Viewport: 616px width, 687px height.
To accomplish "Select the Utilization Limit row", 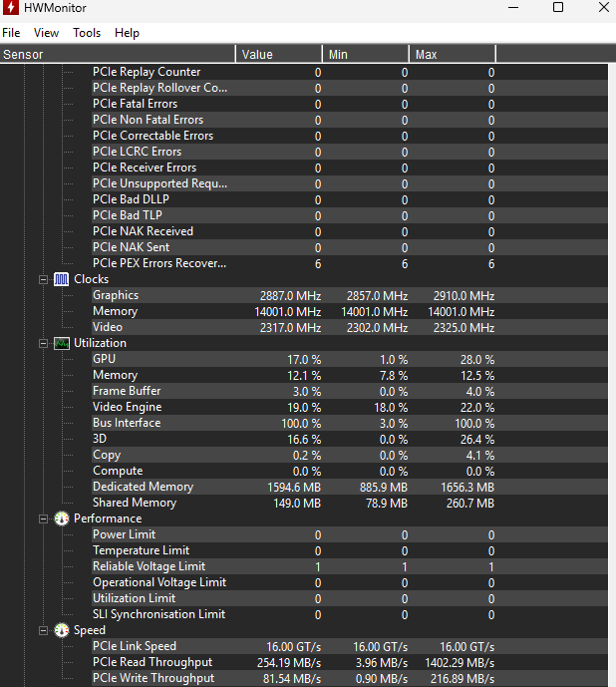I will point(350,598).
